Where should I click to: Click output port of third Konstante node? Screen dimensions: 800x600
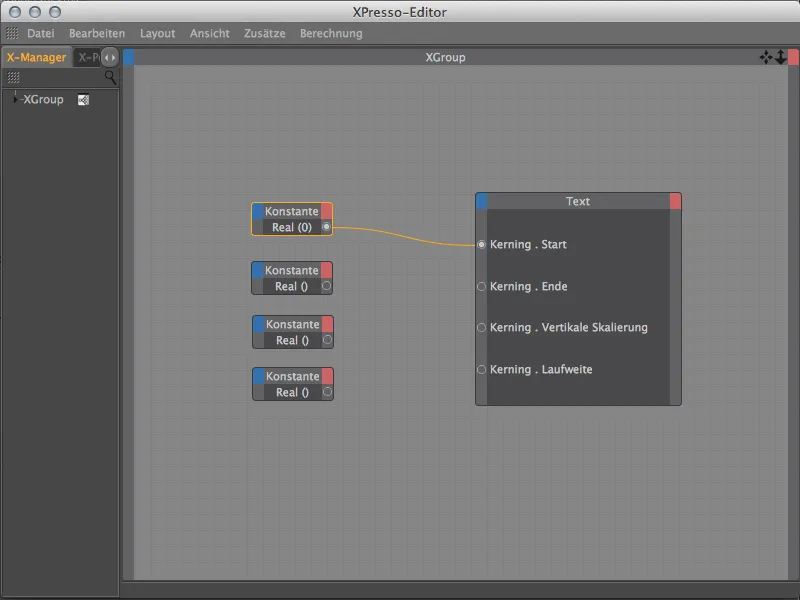coord(328,340)
